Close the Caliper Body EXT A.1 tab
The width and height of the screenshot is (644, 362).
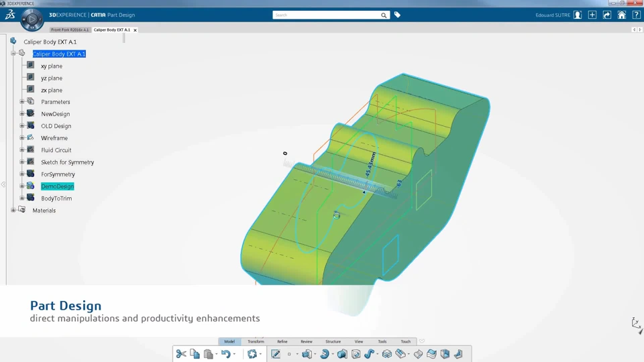coord(135,30)
